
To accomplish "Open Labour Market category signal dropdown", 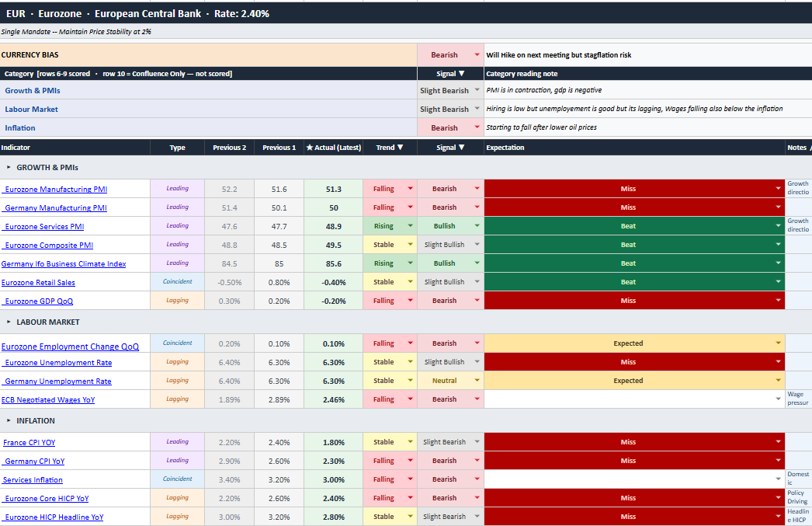I will coord(477,109).
